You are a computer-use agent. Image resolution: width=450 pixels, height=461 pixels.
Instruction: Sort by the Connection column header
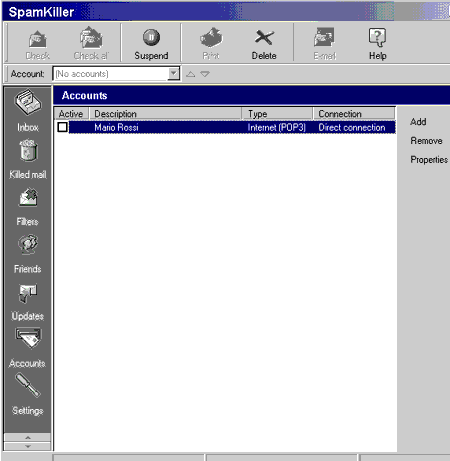pyautogui.click(x=354, y=114)
